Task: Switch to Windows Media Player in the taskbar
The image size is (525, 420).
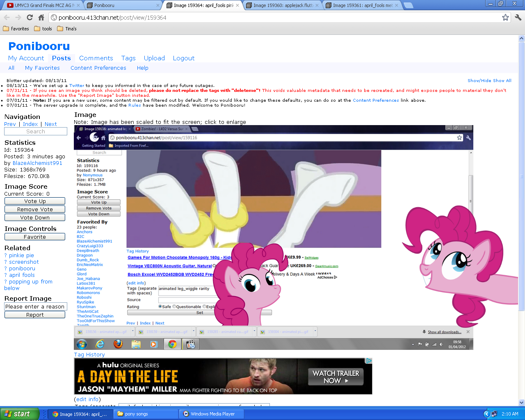Action: [212, 414]
